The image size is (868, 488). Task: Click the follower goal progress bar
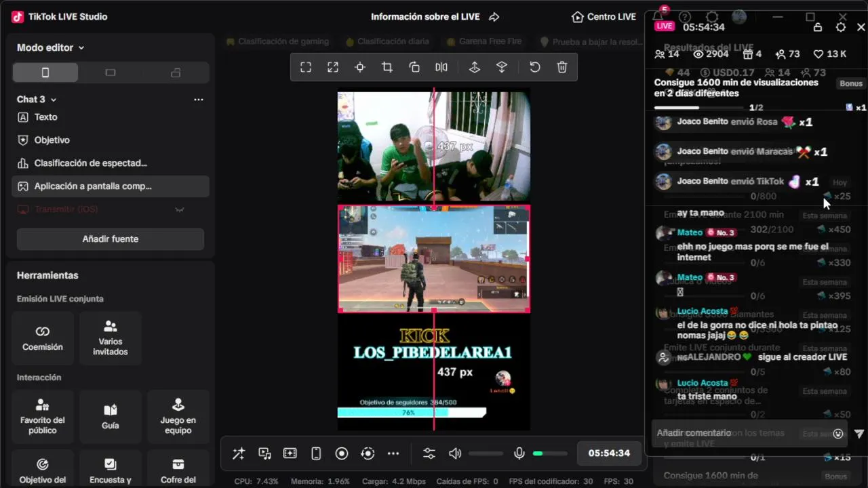(x=412, y=412)
